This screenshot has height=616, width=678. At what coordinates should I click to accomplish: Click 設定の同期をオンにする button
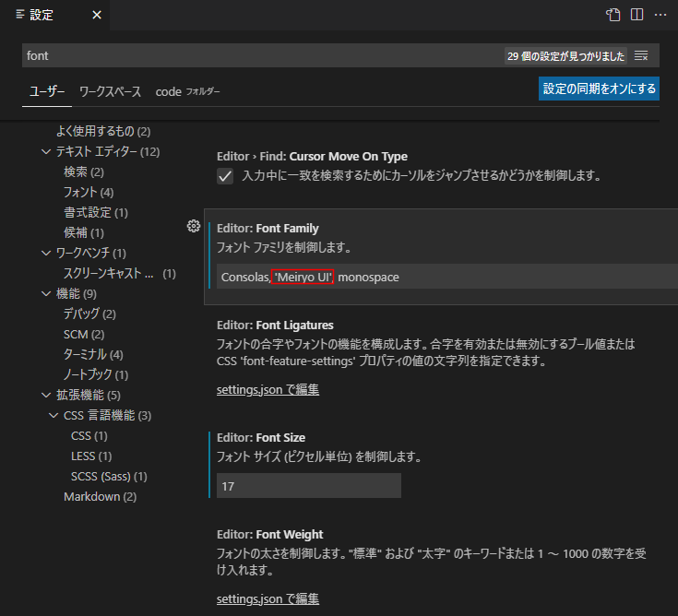click(599, 89)
